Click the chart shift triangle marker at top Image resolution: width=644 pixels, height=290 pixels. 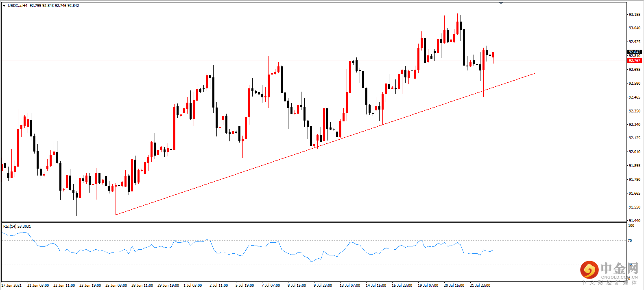click(501, 3)
